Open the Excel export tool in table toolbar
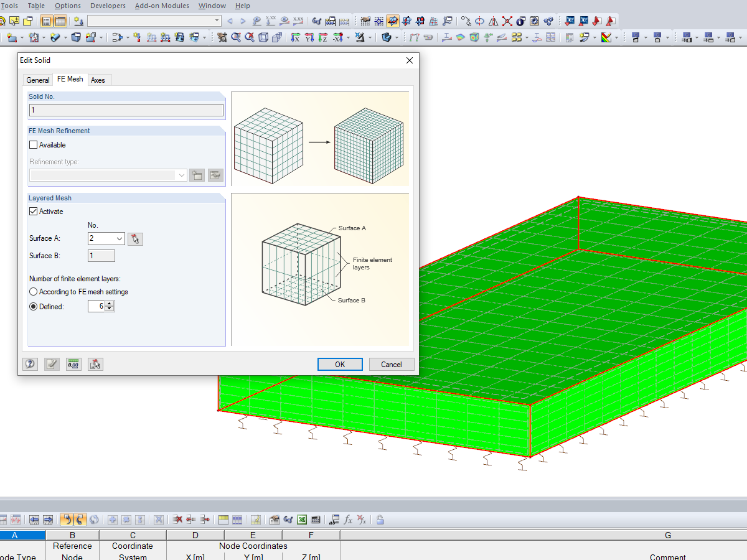747x560 pixels. 301,519
